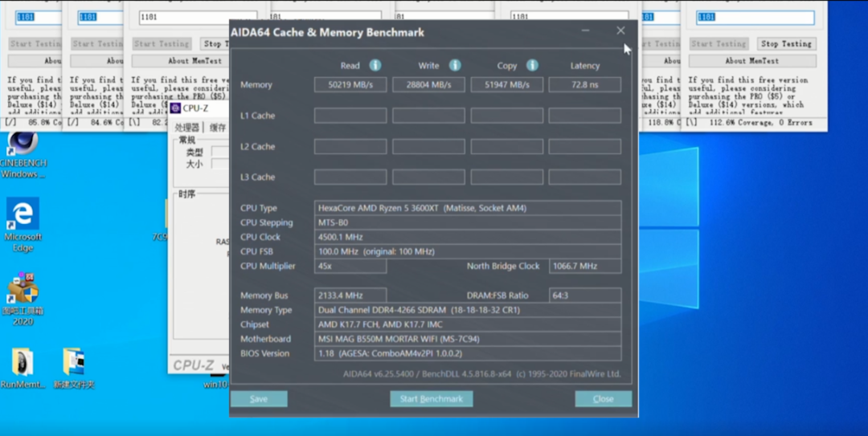Click the CPU Type value Ryzen 5 3600XT
This screenshot has height=436, width=868.
(468, 208)
